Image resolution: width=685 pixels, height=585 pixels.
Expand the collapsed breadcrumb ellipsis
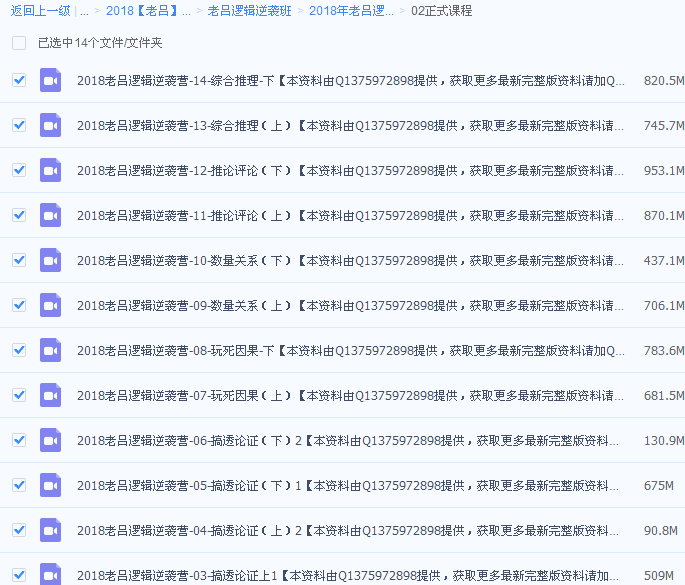coord(84,11)
